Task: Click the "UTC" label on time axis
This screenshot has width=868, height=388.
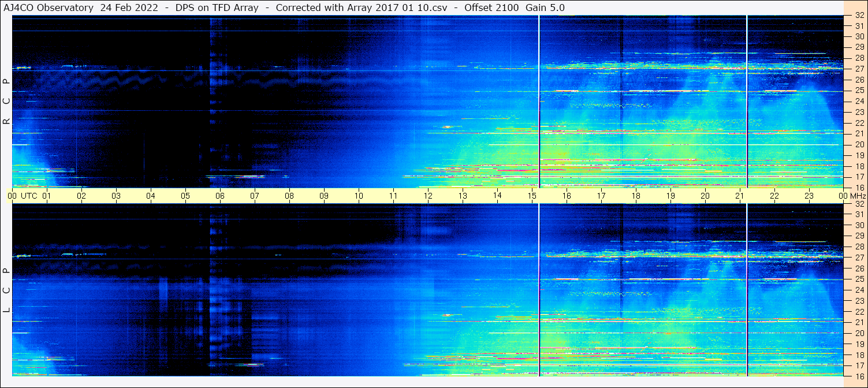Action: pyautogui.click(x=29, y=196)
